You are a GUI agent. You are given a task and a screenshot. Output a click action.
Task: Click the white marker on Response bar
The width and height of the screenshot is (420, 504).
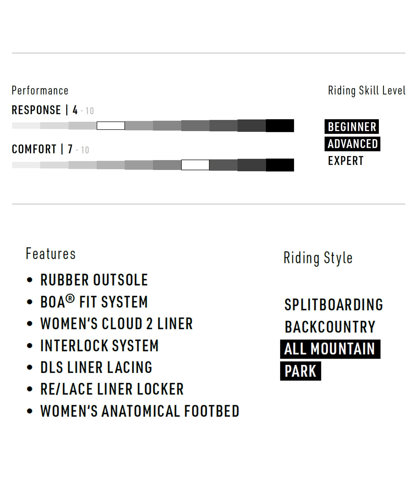coord(111,126)
